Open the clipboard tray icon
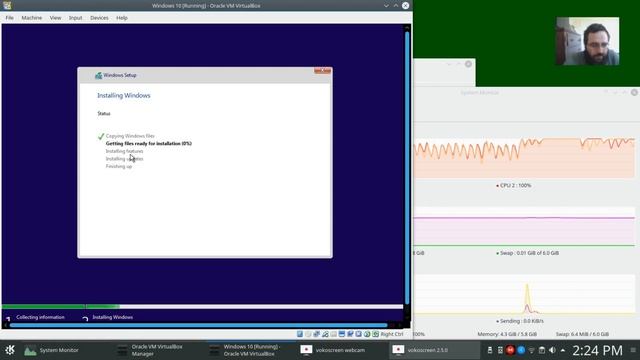The image size is (640, 360). pyautogui.click(x=542, y=350)
